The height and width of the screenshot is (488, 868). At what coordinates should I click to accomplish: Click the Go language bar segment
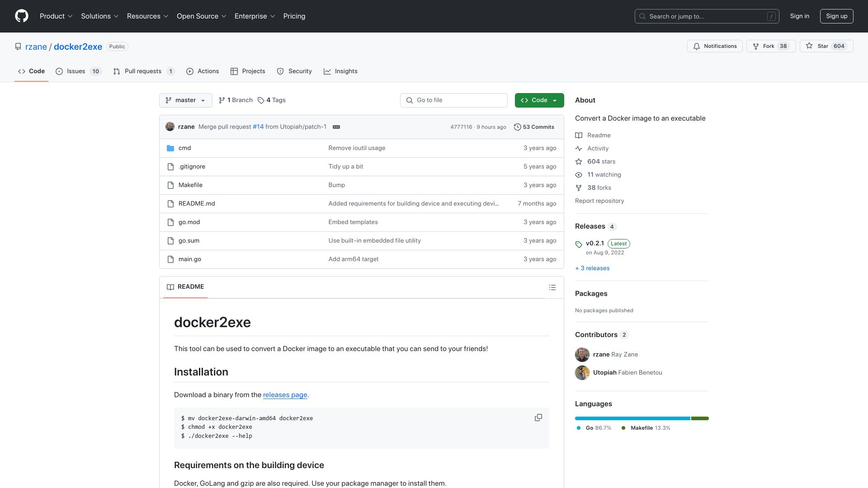(632, 418)
